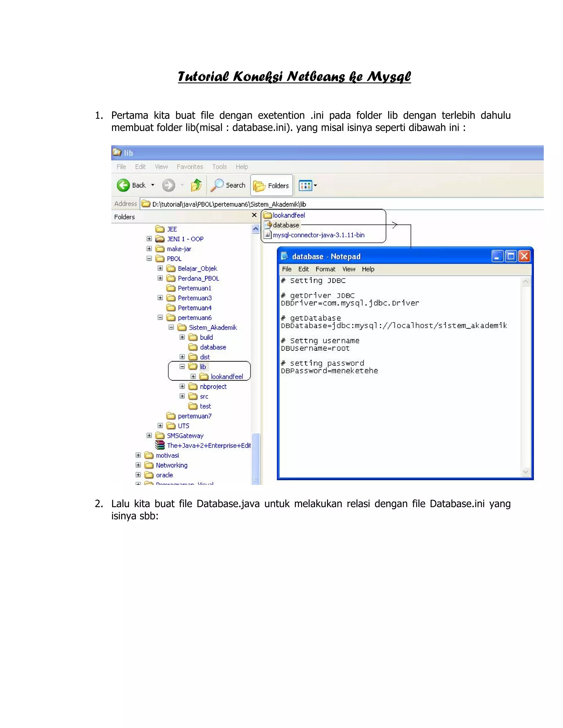The width and height of the screenshot is (563, 728).
Task: Open the Notepad File menu
Action: (287, 269)
